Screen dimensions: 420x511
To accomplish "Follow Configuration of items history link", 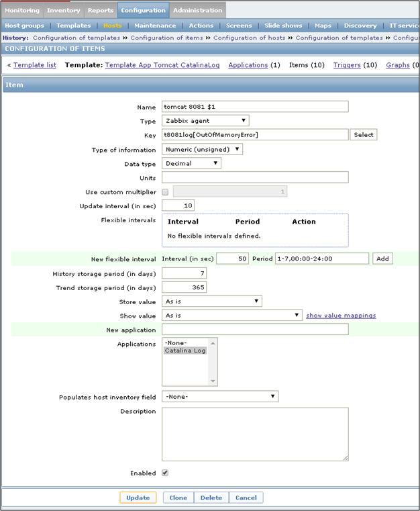I will click(x=166, y=38).
